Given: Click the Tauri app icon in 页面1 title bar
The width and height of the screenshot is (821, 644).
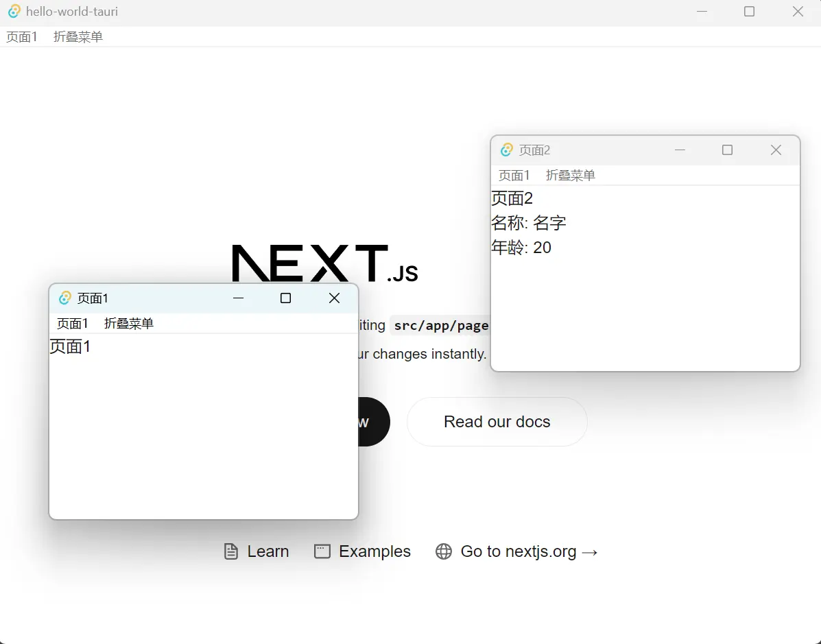Looking at the screenshot, I should click(65, 298).
